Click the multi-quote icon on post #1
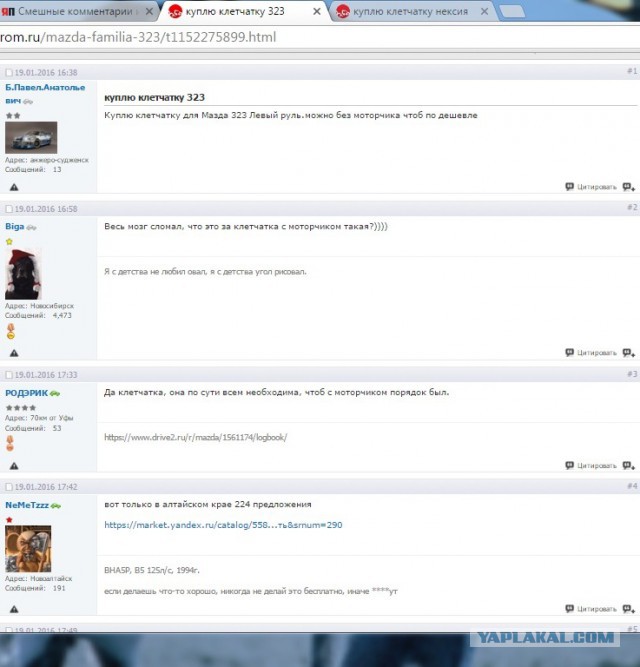Viewport: 640px width, 667px height. (628, 187)
